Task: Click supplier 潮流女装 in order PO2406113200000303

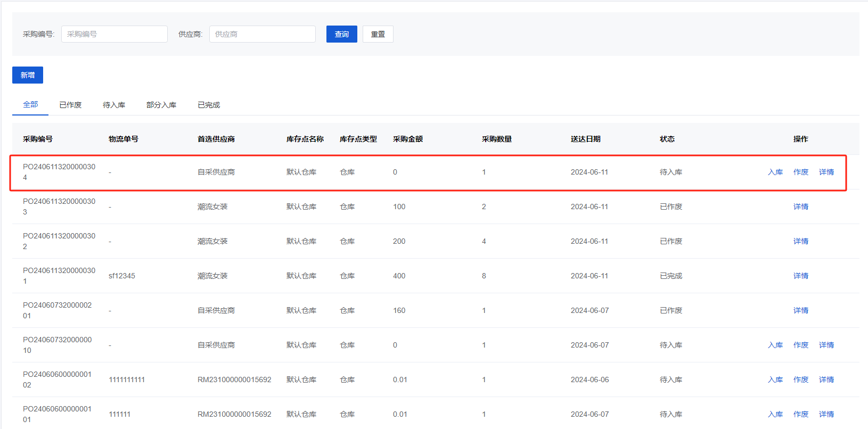Action: [x=212, y=207]
